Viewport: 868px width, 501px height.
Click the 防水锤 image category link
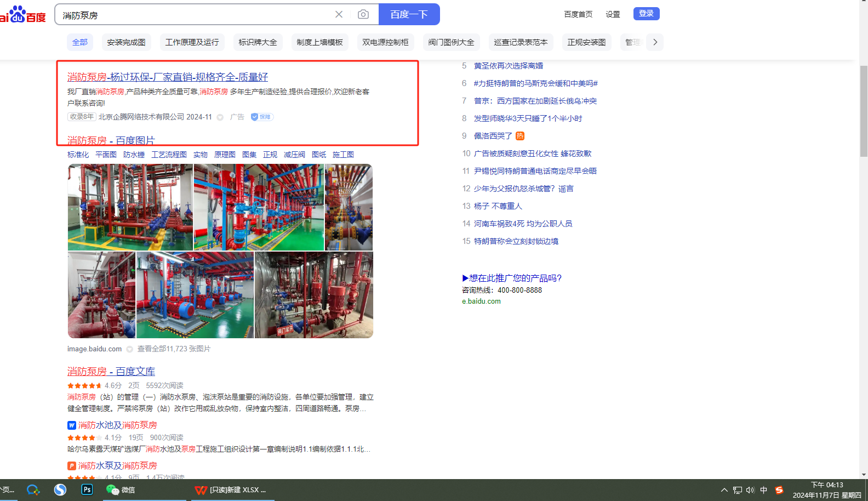tap(134, 155)
